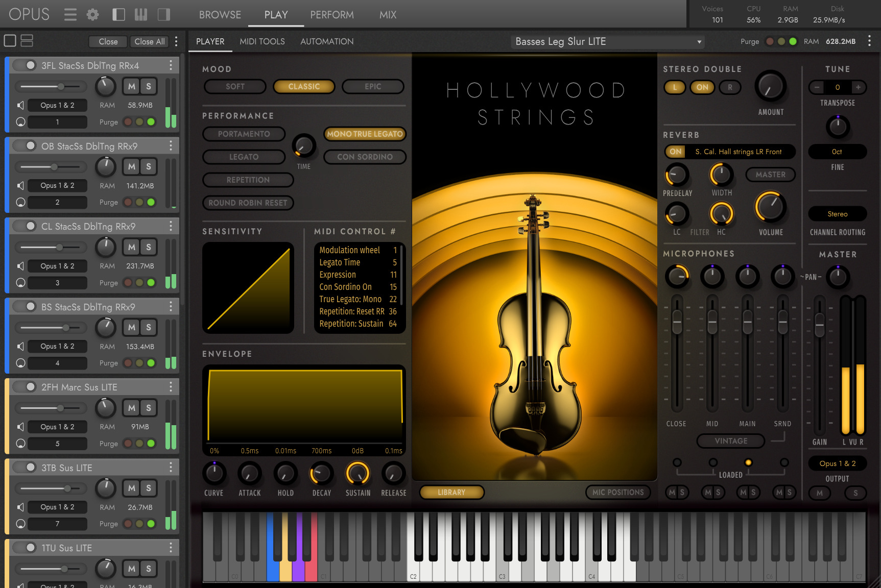Turn off Stereo Double ON switch

point(702,87)
